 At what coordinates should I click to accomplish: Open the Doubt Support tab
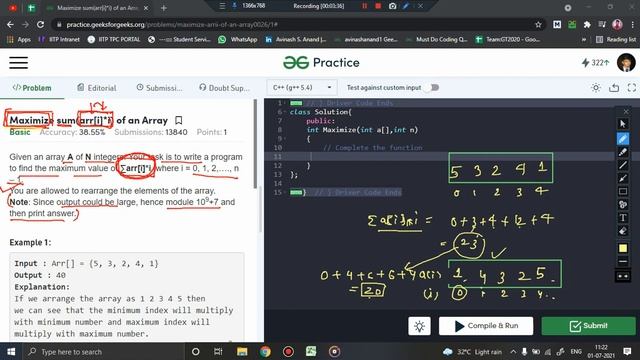[x=224, y=88]
